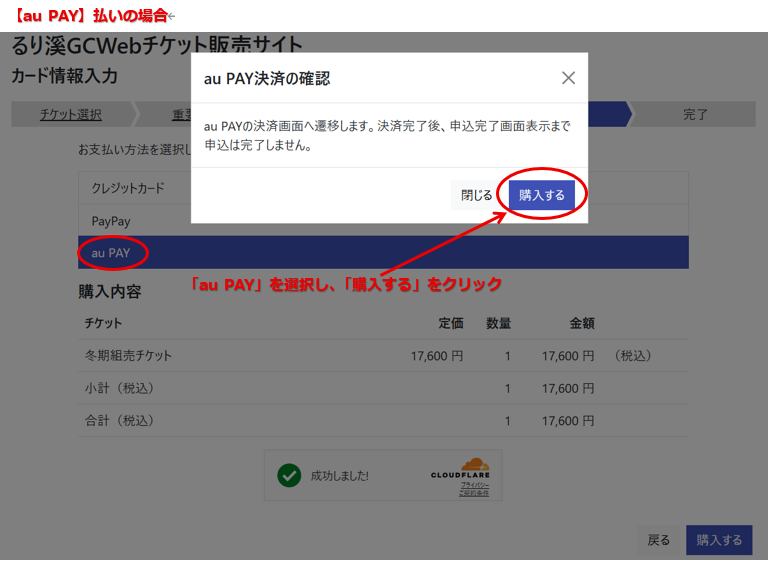Image resolution: width=768 pixels, height=561 pixels.
Task: Open the Cloudflare プライバシー link
Action: (474, 484)
